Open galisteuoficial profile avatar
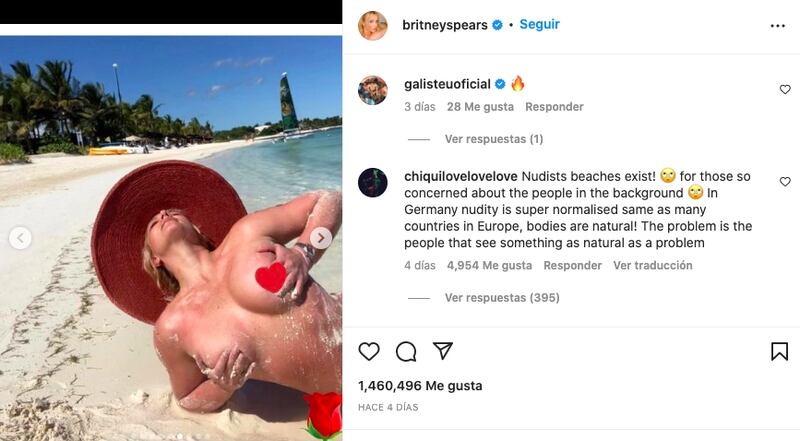Viewport: 800px width, 441px height. 373,90
